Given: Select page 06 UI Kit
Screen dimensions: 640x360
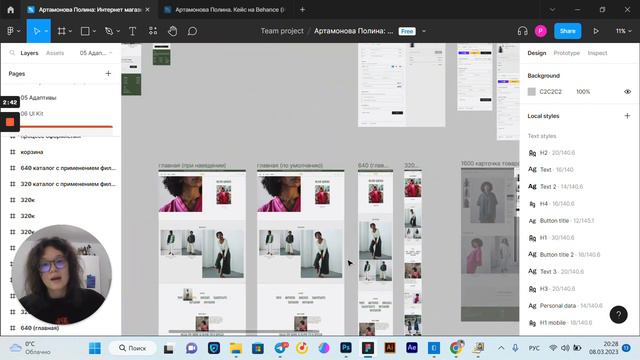Looking at the screenshot, I should tap(32, 113).
